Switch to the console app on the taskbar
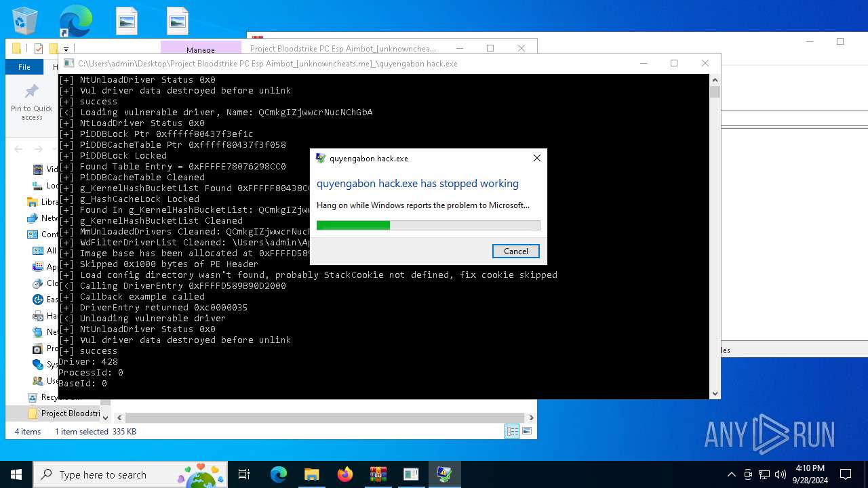 click(x=411, y=474)
